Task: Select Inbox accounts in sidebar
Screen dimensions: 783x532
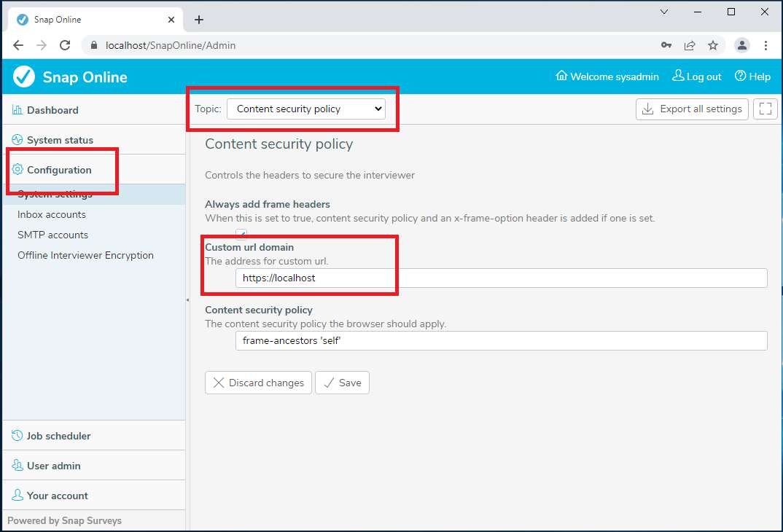Action: point(52,214)
